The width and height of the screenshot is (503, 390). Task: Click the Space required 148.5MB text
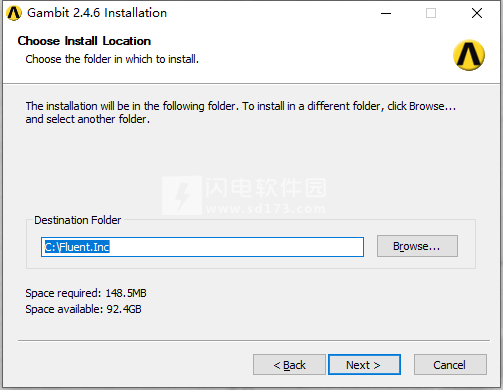pos(86,293)
